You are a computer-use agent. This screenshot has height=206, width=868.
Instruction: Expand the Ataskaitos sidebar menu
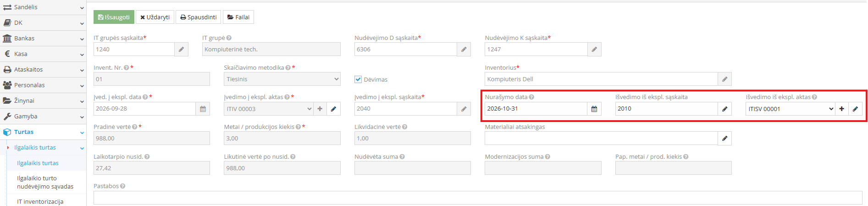tap(43, 69)
